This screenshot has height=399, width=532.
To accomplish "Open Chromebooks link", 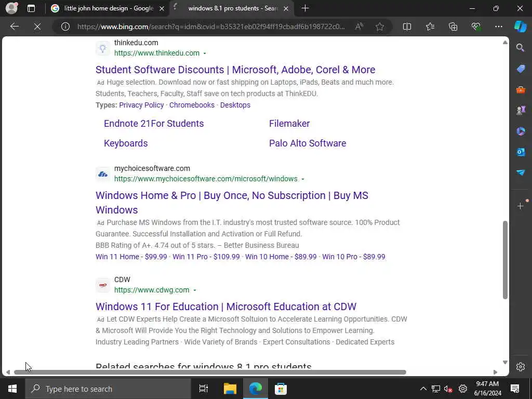I will [x=192, y=105].
